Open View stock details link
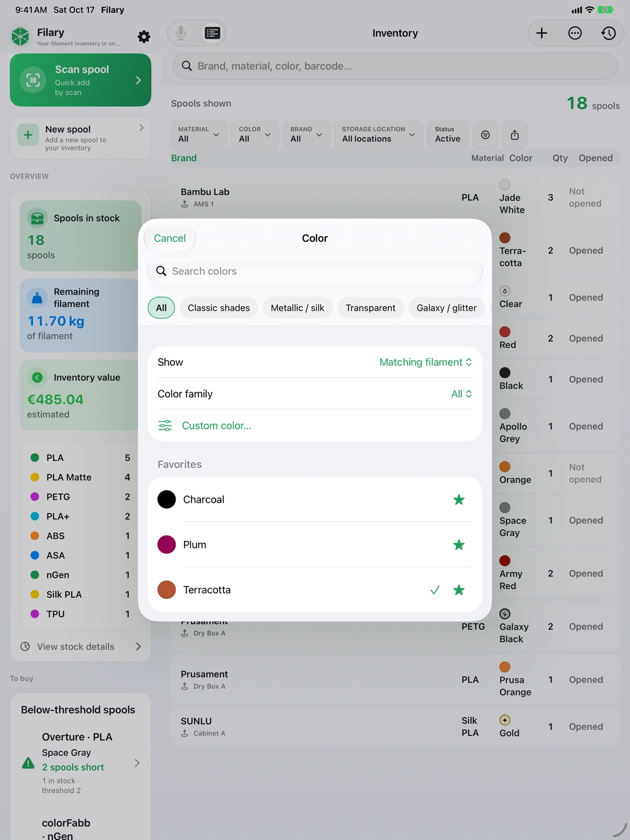Image resolution: width=630 pixels, height=840 pixels. (x=81, y=647)
